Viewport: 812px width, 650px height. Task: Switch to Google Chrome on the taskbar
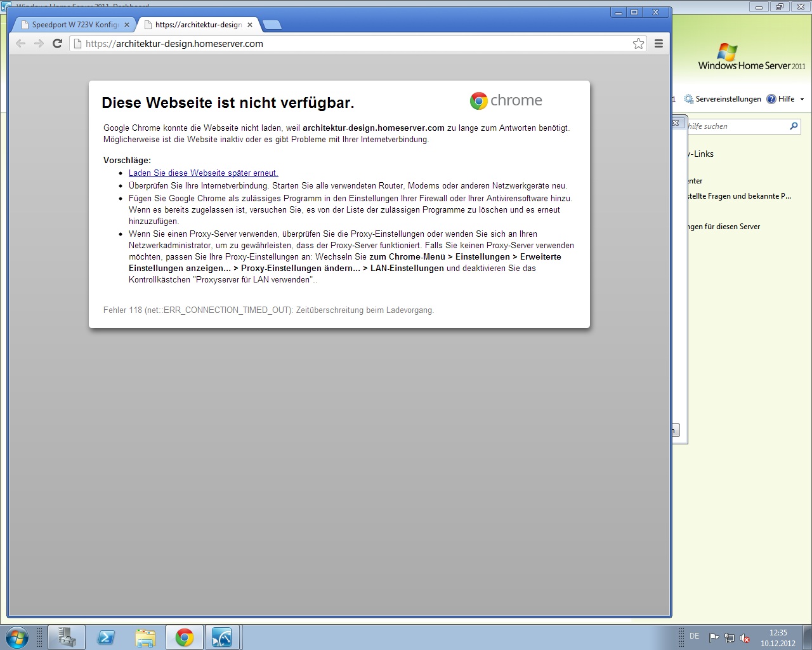185,637
